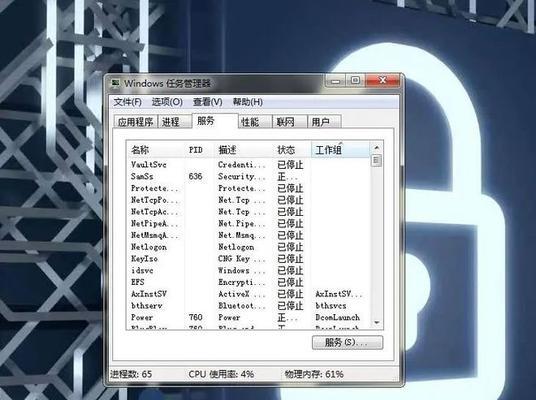Click the 服务(S)... button

(x=347, y=342)
